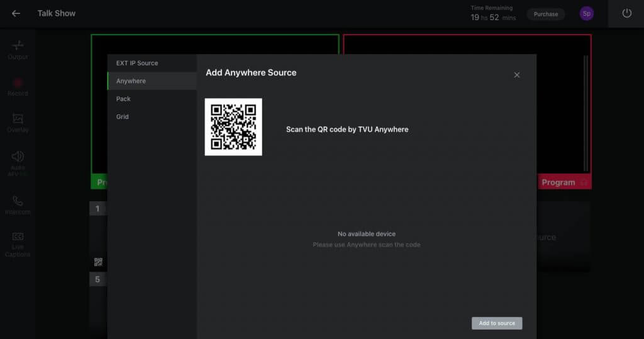644x339 pixels.
Task: Click the Time Remaining display
Action: [493, 14]
